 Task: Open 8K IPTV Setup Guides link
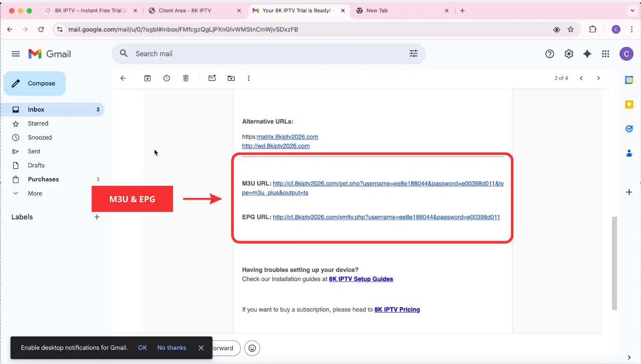pos(361,279)
